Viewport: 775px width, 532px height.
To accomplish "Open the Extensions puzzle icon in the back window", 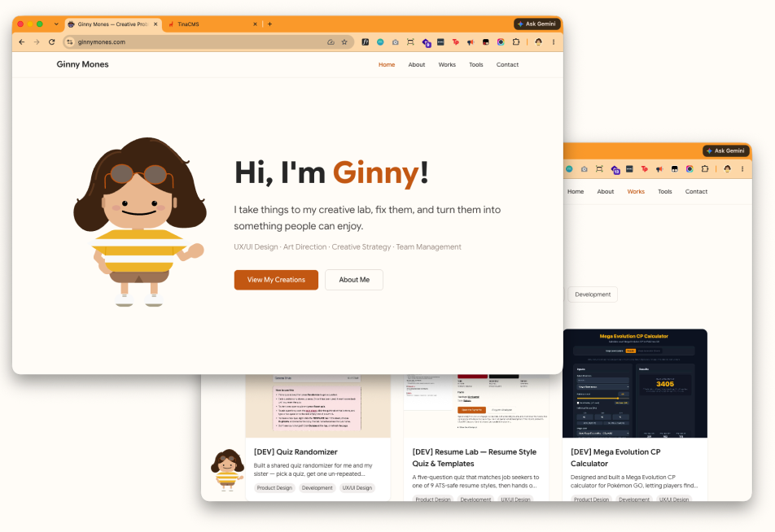I will pyautogui.click(x=705, y=169).
